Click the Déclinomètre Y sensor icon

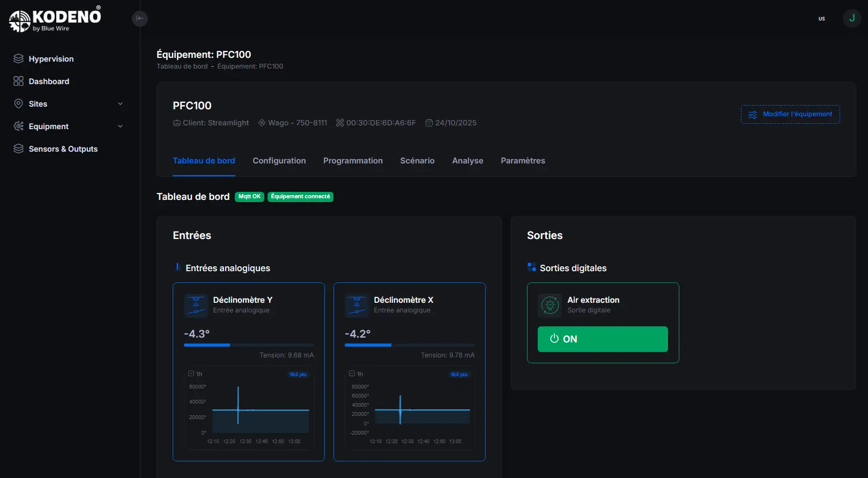(196, 305)
